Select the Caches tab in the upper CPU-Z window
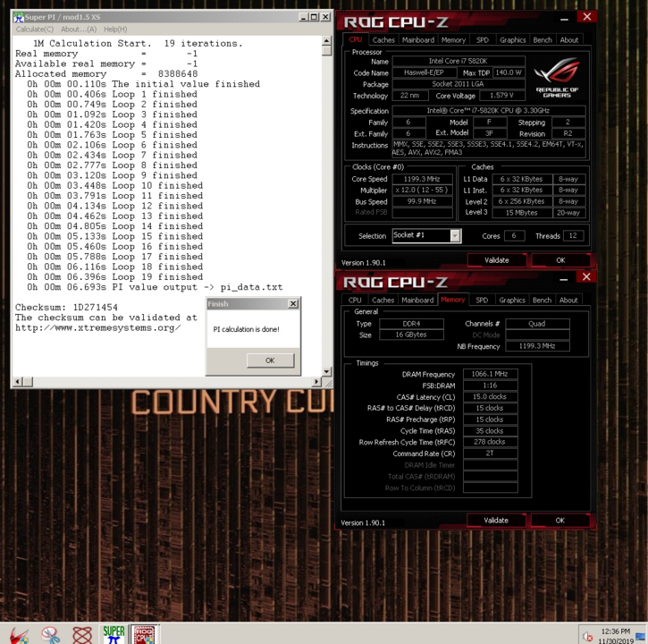648x644 pixels. pos(383,40)
